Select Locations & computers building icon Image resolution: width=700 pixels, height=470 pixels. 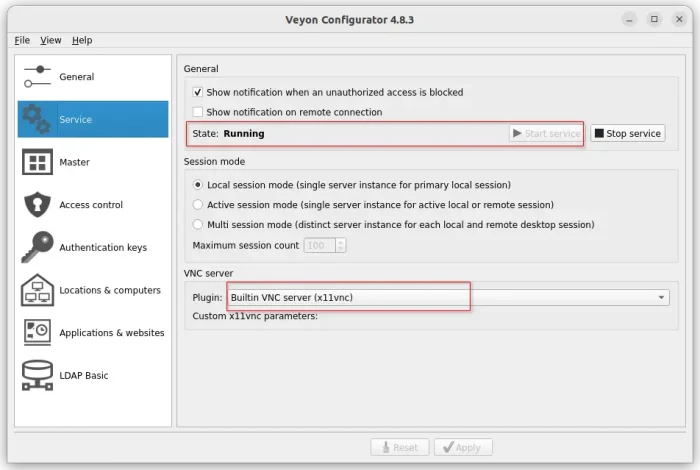tap(37, 290)
